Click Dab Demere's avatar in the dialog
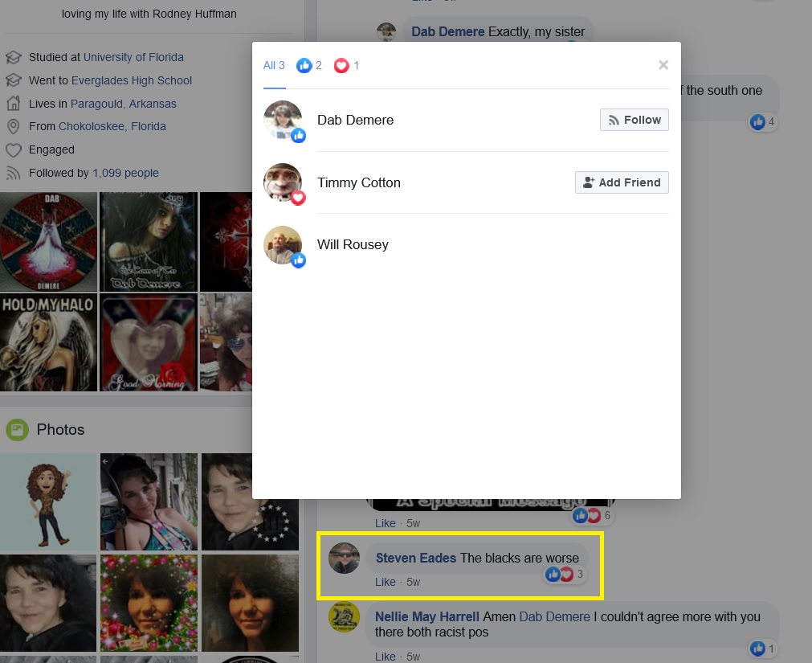Viewport: 812px width, 663px height. point(283,121)
